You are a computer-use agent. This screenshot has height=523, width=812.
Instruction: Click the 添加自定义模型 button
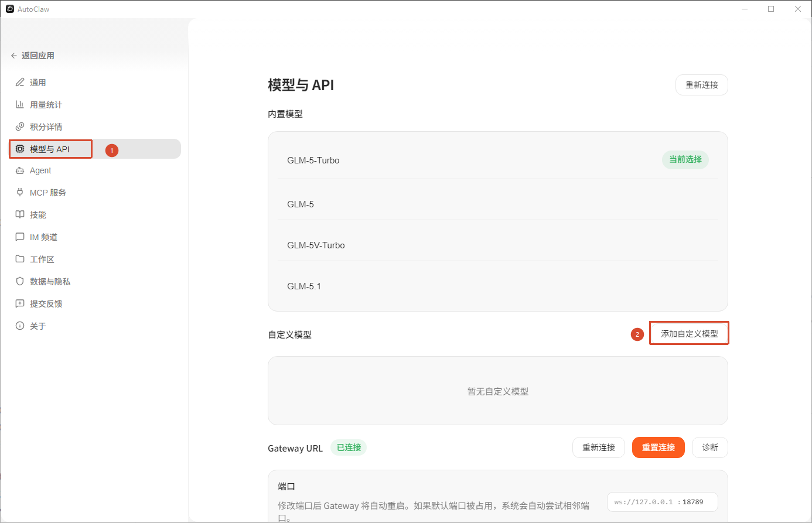tap(690, 334)
